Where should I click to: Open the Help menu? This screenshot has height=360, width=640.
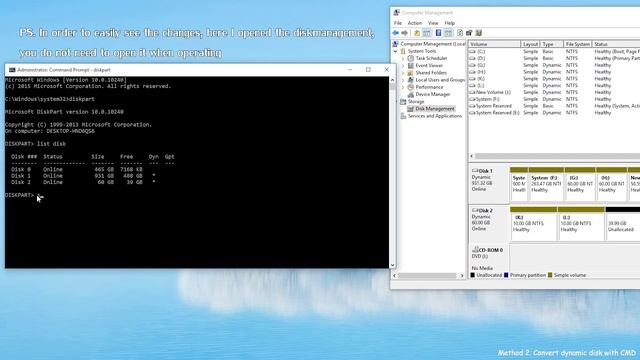pyautogui.click(x=449, y=23)
